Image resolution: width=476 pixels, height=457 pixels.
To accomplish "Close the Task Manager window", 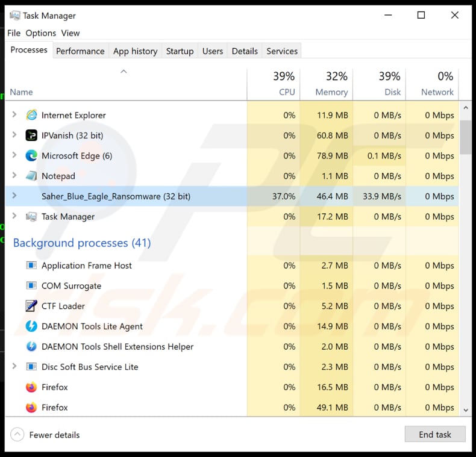I will [x=454, y=15].
